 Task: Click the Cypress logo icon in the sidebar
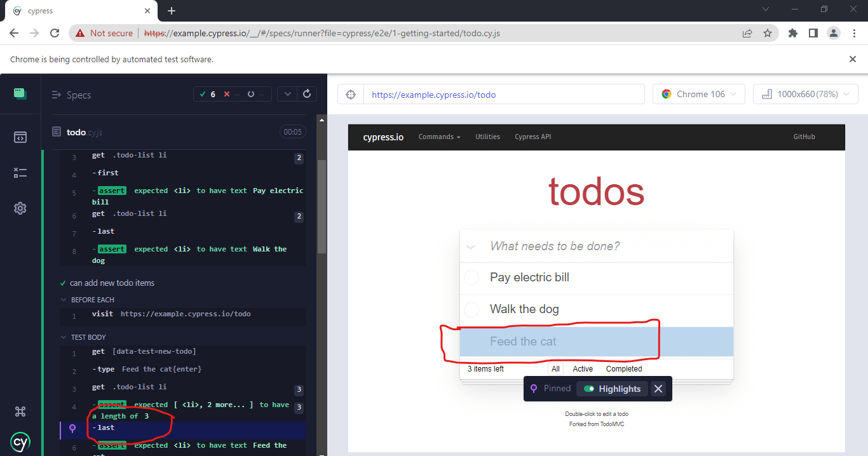[20, 442]
